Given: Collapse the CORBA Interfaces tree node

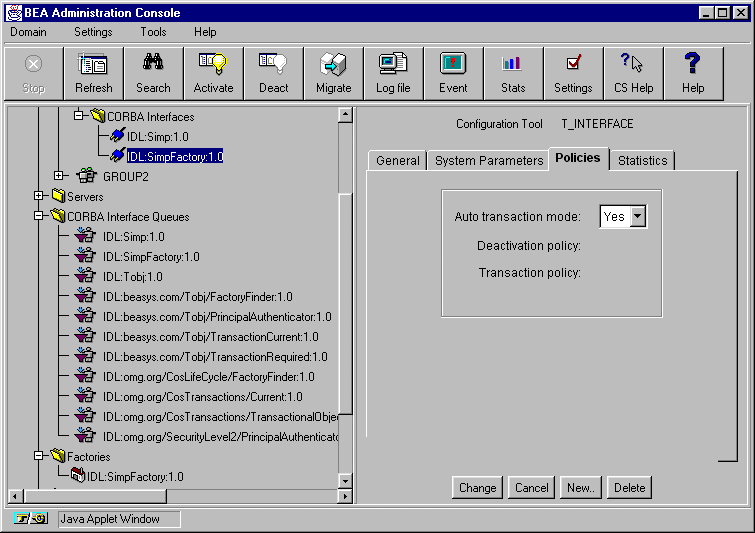Looking at the screenshot, I should [78, 116].
